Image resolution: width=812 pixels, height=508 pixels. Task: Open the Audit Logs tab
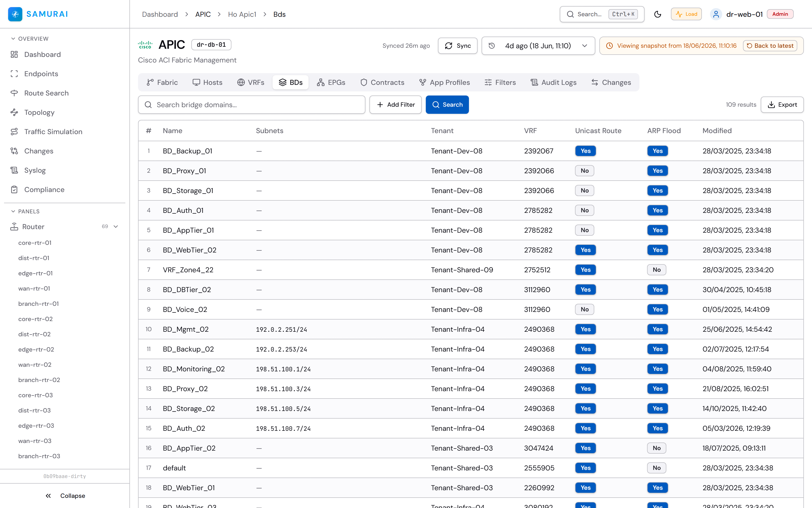[x=553, y=82]
